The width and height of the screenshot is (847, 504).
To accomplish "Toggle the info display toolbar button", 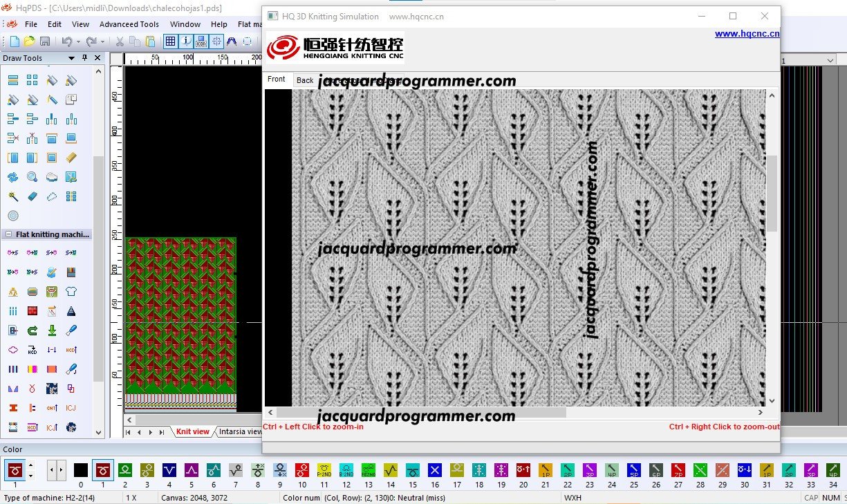I will (186, 41).
